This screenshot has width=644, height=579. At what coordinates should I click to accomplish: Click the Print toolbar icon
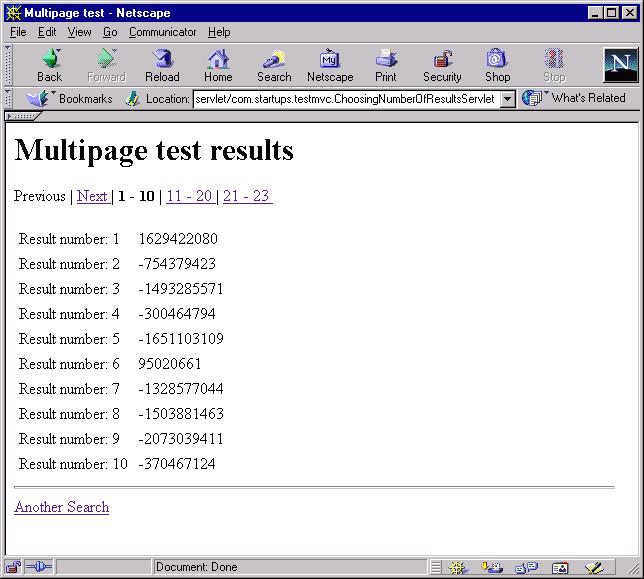386,65
